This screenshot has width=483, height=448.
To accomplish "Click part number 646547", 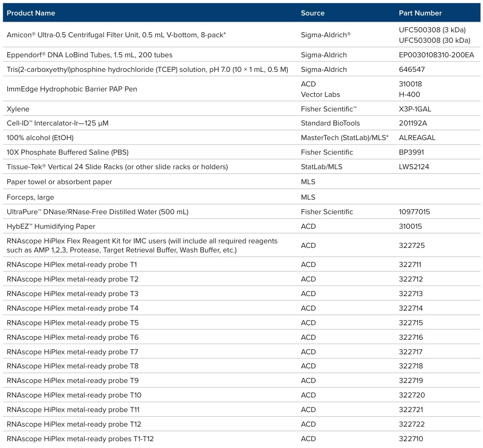I will pyautogui.click(x=412, y=69).
